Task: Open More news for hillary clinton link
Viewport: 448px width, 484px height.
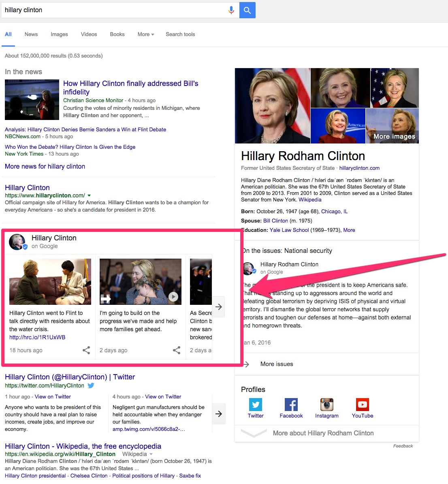Action: click(45, 166)
